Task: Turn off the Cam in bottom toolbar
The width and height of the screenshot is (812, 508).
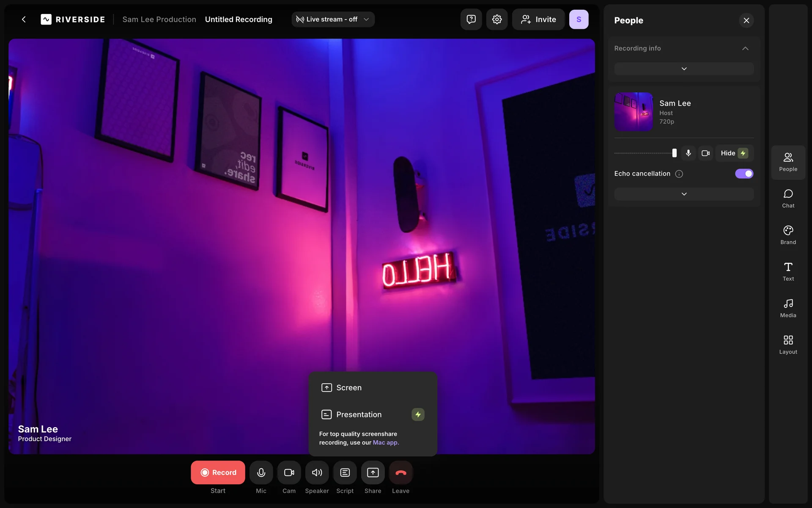Action: coord(289,472)
